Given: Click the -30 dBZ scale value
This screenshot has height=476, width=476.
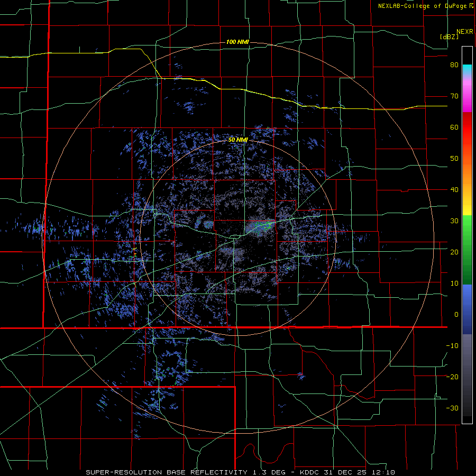Looking at the screenshot, I should coord(452,408).
